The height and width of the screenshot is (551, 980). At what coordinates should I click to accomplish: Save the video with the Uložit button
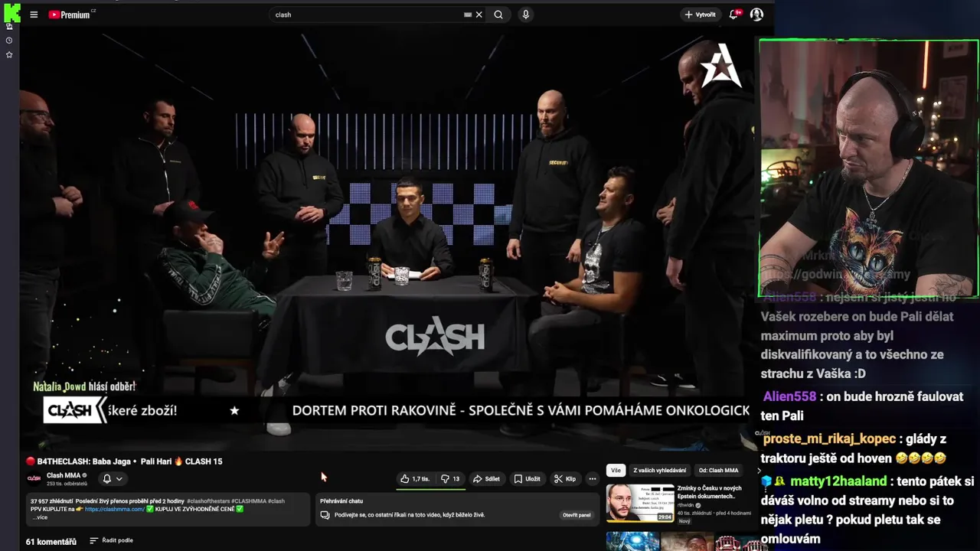[527, 479]
